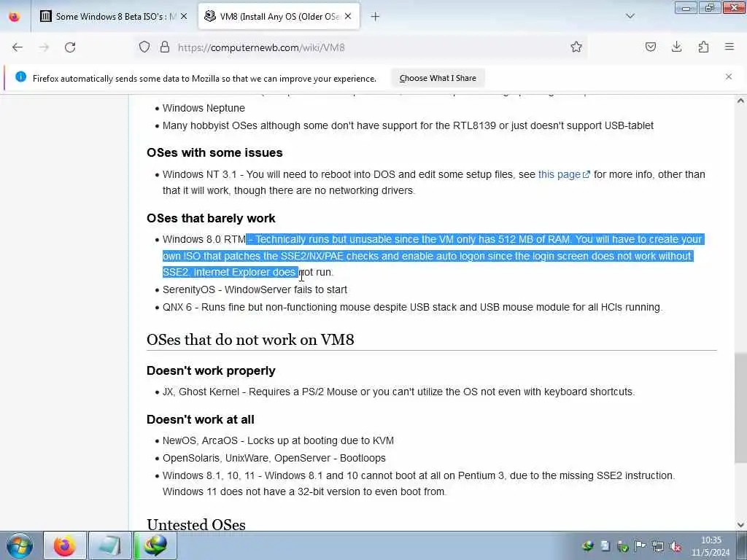Click 'Windows 8.0 RTM' text
Image resolution: width=747 pixels, height=560 pixels.
(x=204, y=239)
